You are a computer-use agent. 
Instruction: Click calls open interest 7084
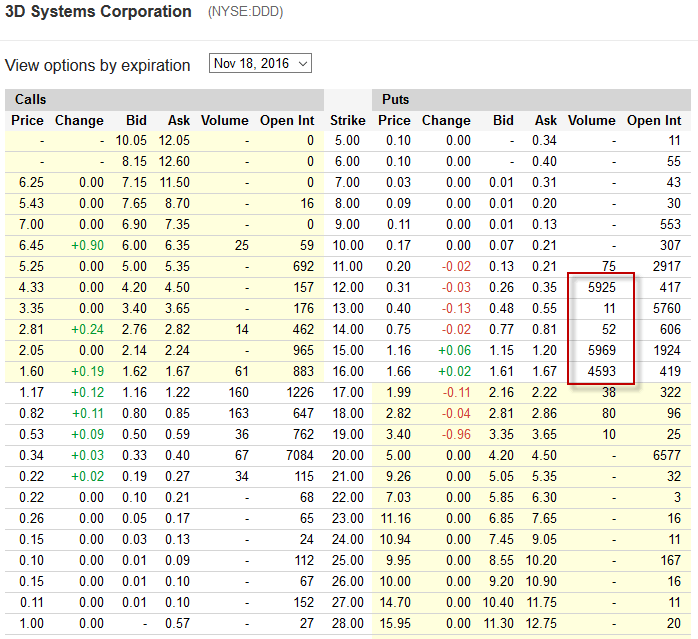[x=300, y=456]
